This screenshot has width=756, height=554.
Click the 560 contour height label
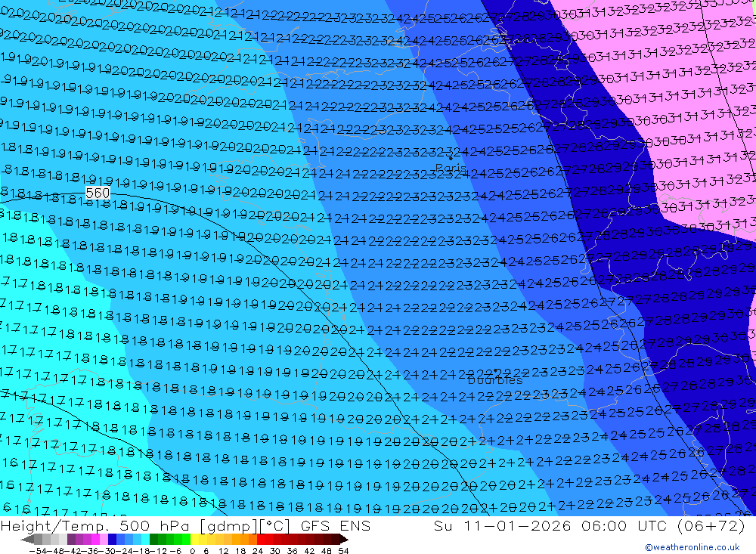click(98, 193)
